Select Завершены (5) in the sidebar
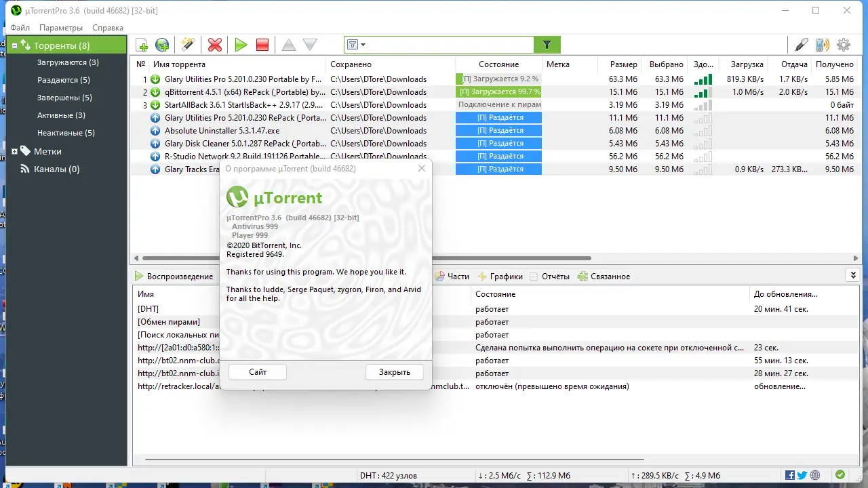Screen dimensions: 868x488 coord(64,98)
